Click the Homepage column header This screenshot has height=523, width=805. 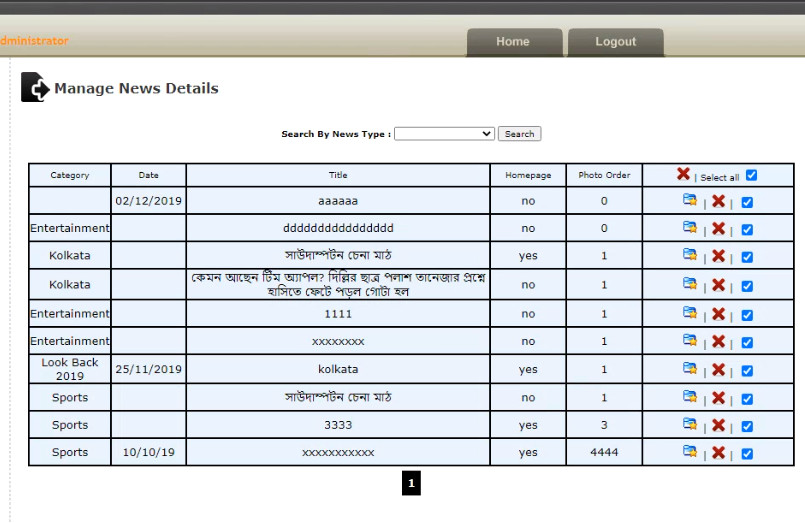[528, 175]
